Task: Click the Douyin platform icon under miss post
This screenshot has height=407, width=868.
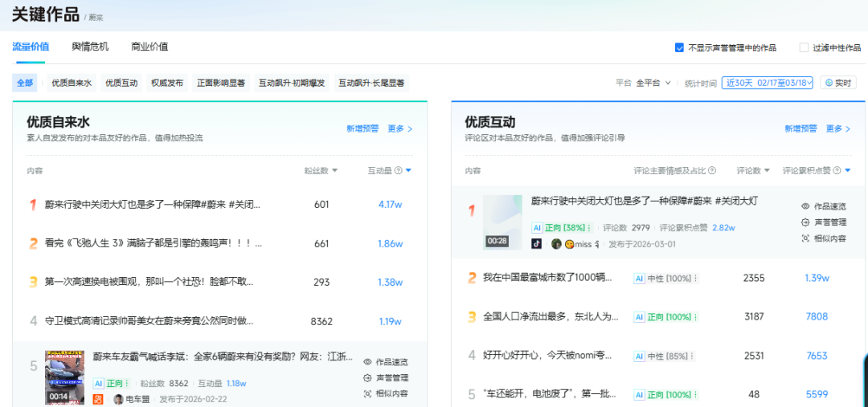Action: pos(536,244)
